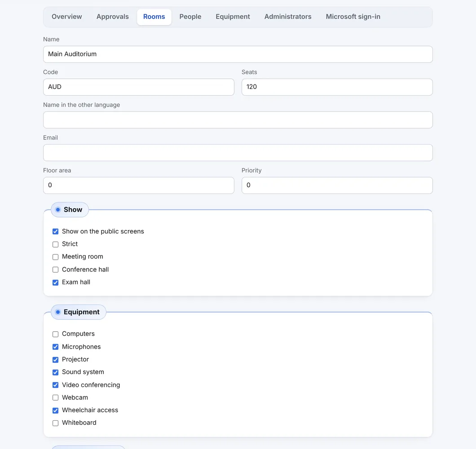Uncheck the Exam hall checkbox
Image resolution: width=476 pixels, height=449 pixels.
tap(55, 282)
